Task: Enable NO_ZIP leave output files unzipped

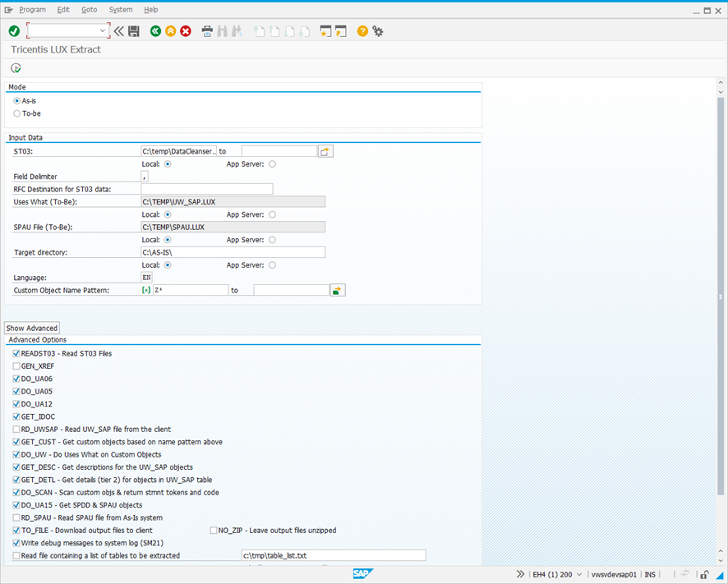Action: 213,530
